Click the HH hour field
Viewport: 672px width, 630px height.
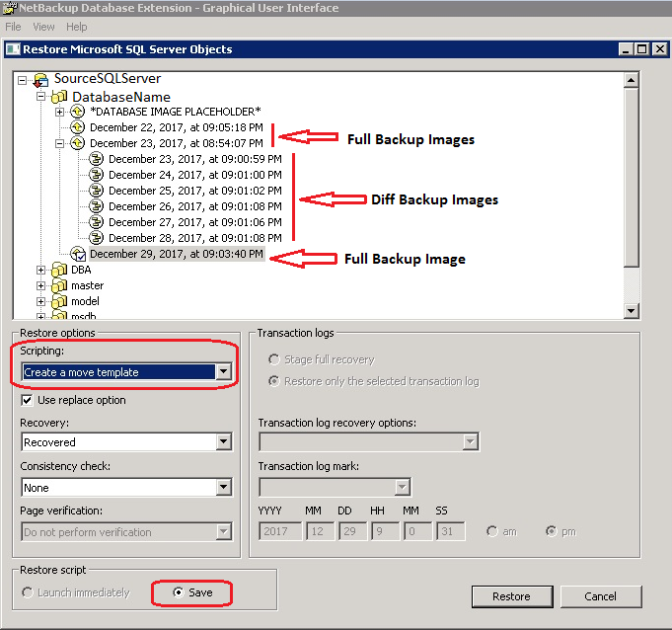tap(385, 532)
